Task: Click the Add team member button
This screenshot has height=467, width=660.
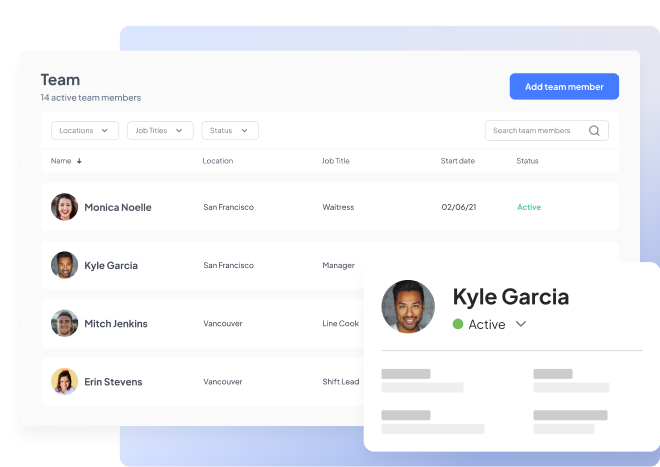Action: [564, 87]
